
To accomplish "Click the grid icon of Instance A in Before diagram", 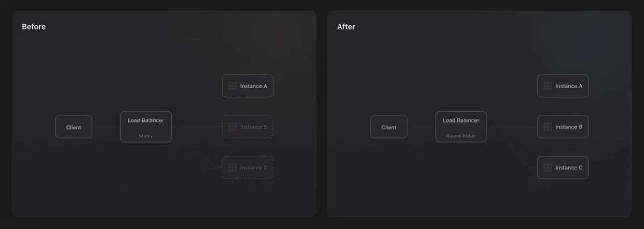I will click(232, 86).
